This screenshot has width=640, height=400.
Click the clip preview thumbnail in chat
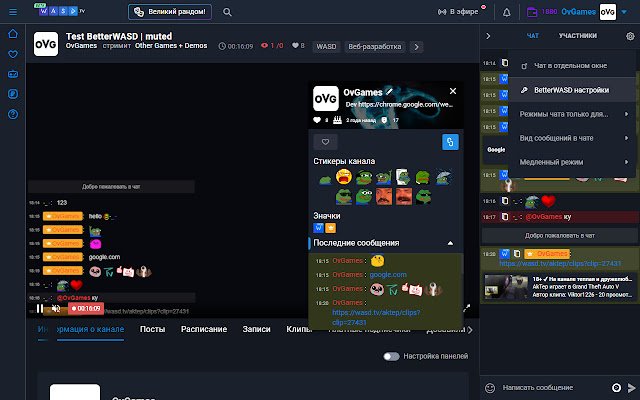click(x=506, y=287)
